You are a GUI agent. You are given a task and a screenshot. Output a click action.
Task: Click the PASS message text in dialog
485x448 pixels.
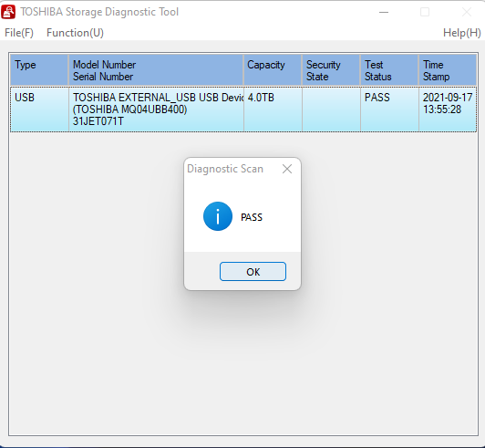click(252, 217)
